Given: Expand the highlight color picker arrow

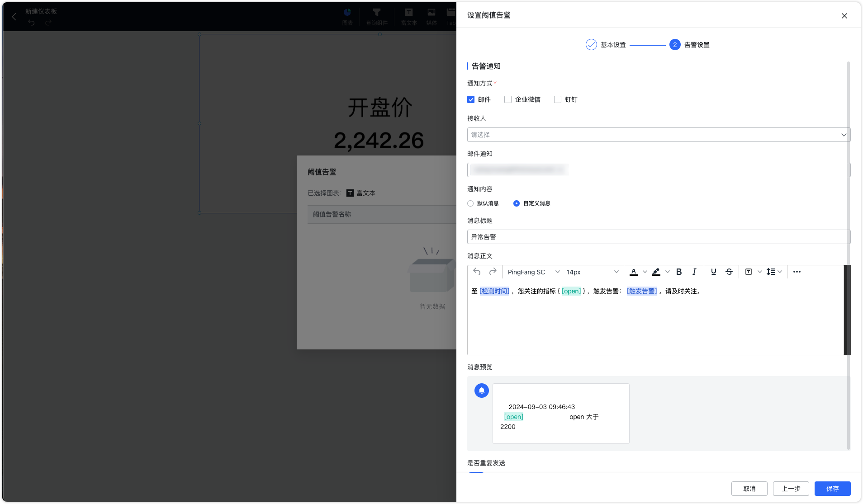Looking at the screenshot, I should pyautogui.click(x=668, y=272).
